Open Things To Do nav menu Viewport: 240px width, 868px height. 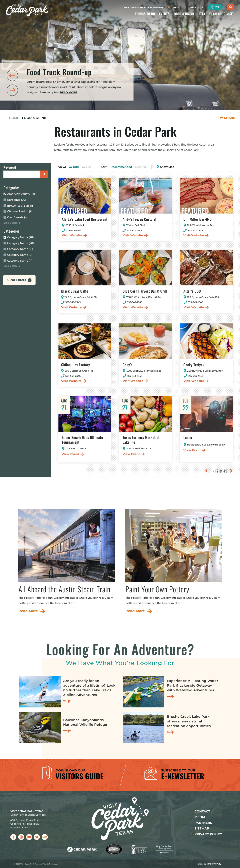coord(145,14)
